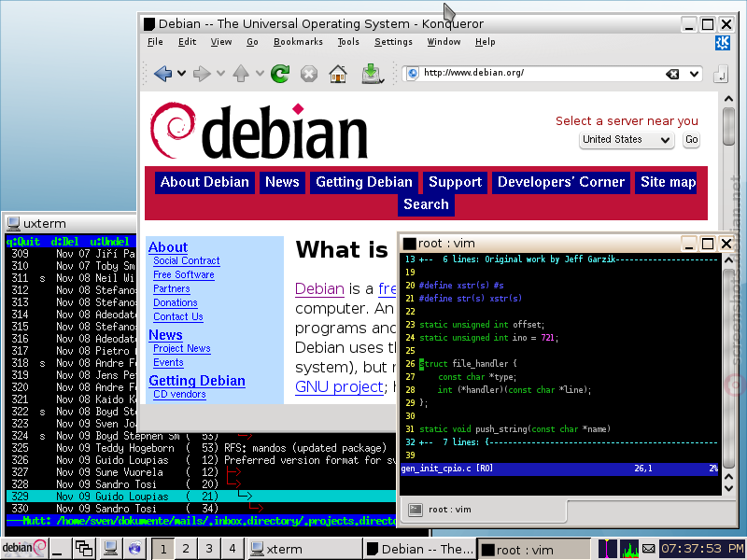
Task: Click the window list taskbar icon
Action: click(x=84, y=549)
